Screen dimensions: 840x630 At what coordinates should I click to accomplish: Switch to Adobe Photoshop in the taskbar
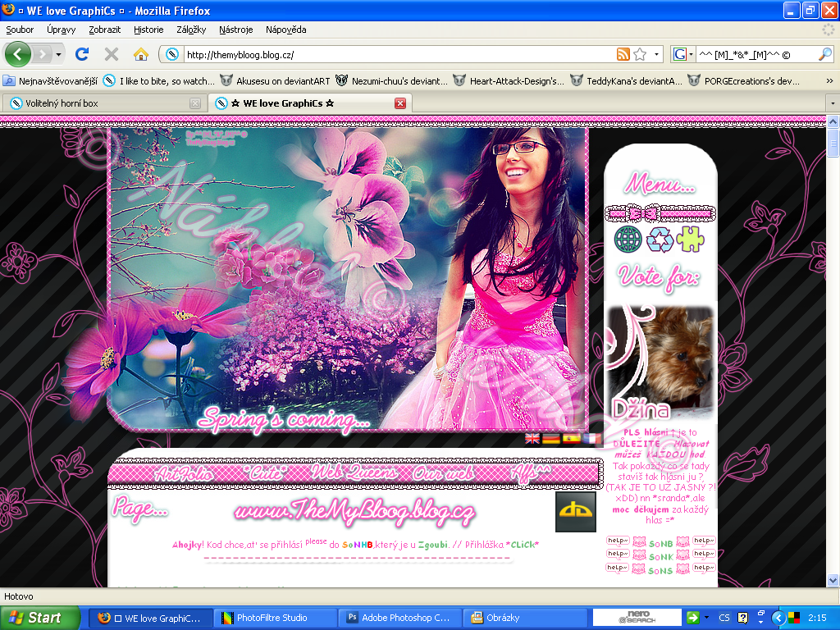(x=399, y=618)
